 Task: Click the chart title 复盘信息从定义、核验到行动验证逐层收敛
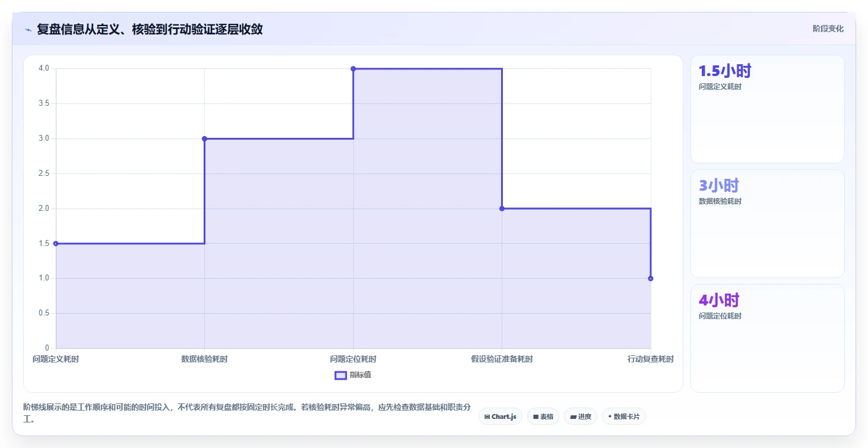[x=150, y=29]
